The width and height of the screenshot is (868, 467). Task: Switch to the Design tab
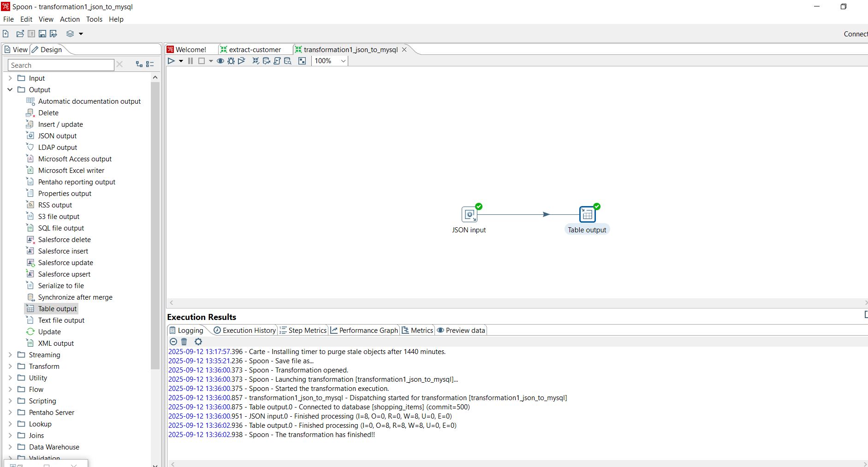coord(47,49)
